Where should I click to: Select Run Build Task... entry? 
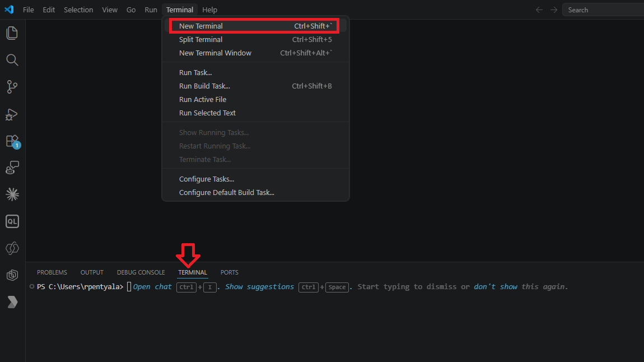click(x=255, y=86)
